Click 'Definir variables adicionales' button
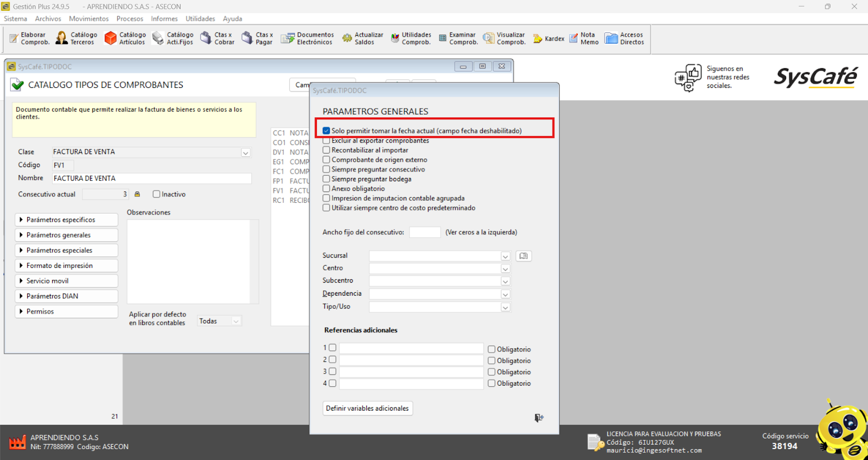Image resolution: width=868 pixels, height=460 pixels. [367, 408]
